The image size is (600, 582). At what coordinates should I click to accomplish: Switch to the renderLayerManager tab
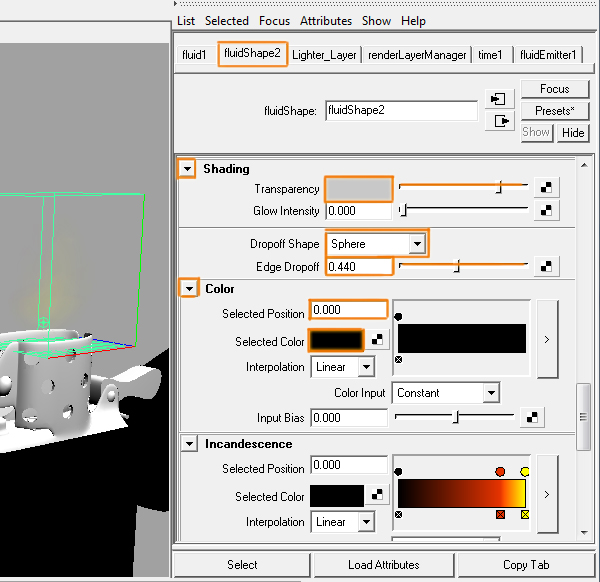(417, 55)
